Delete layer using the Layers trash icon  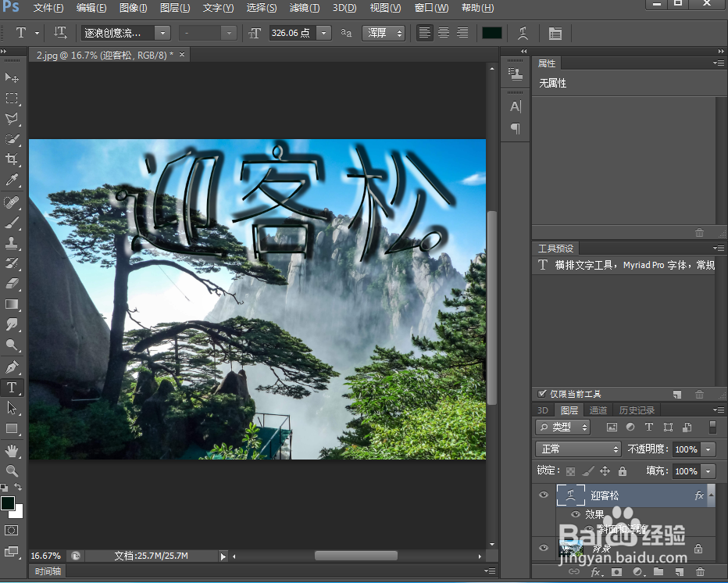coord(700,572)
